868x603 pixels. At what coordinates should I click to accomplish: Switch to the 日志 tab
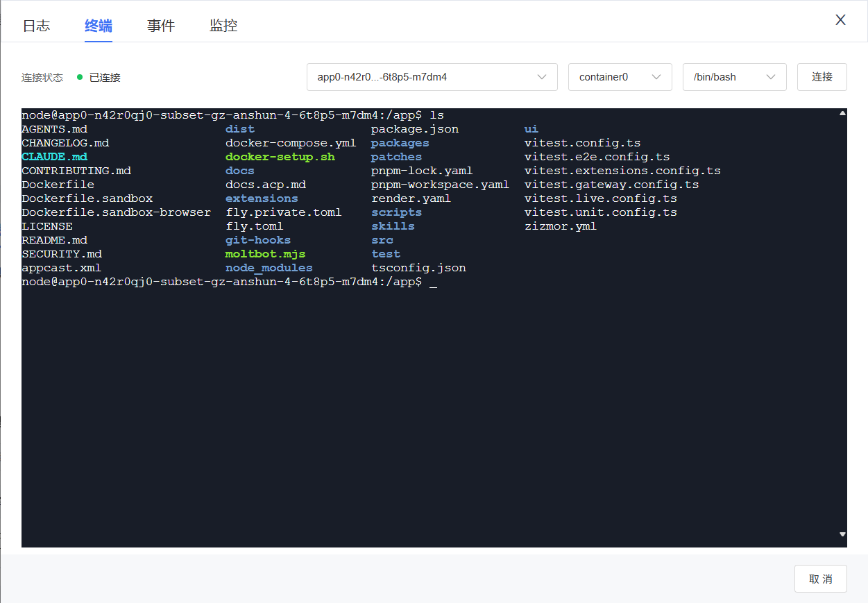tap(36, 26)
